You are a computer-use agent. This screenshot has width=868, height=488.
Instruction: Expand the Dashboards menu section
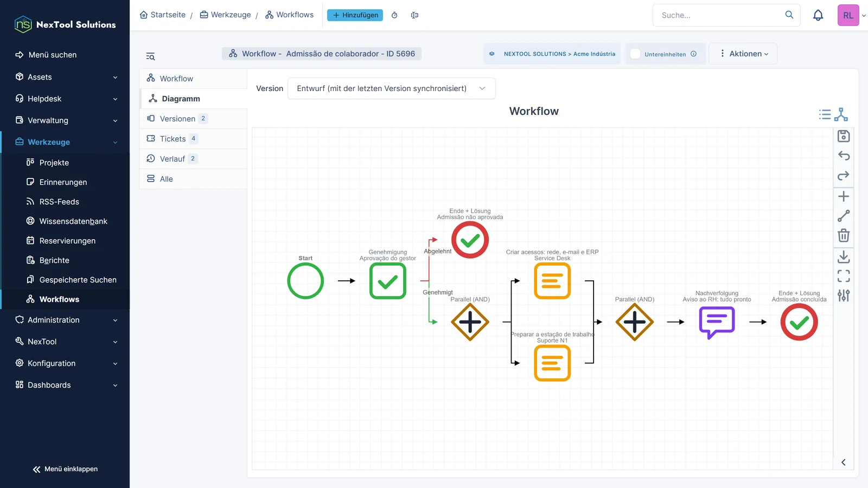click(x=65, y=385)
